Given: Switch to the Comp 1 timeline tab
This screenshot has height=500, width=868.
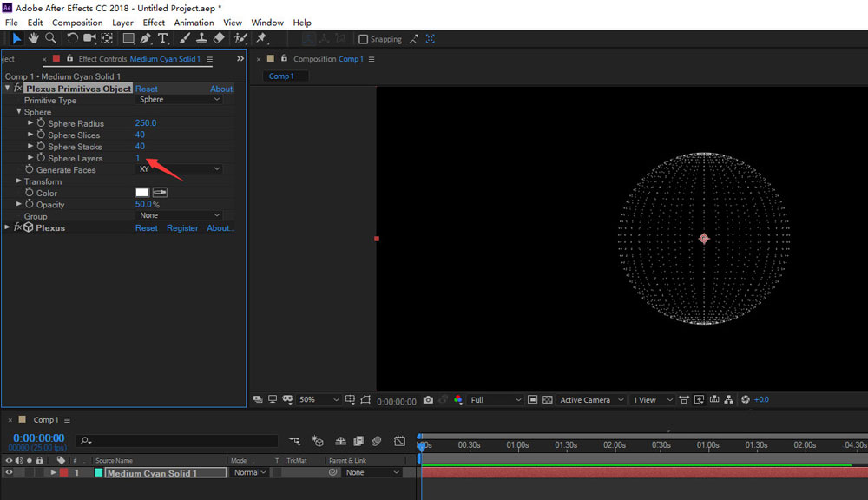Looking at the screenshot, I should (x=46, y=420).
